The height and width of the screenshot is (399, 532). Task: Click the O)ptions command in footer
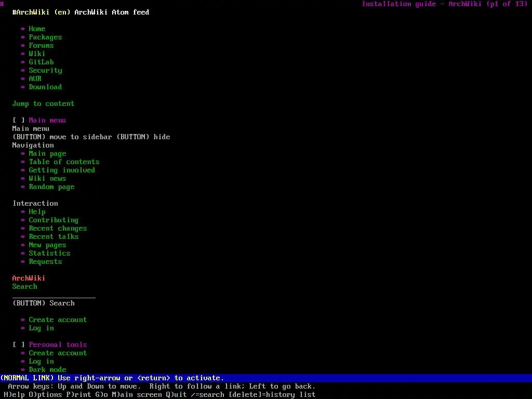click(46, 395)
